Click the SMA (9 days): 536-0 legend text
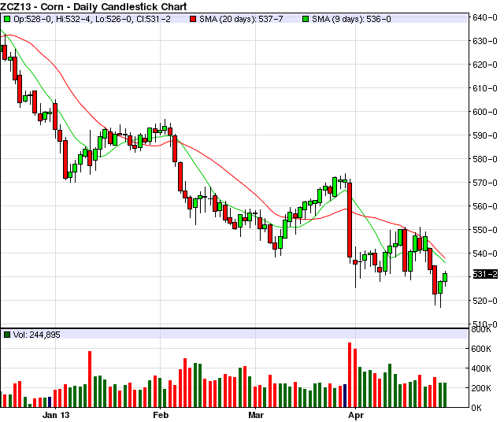This screenshot has height=422, width=504. (352, 19)
